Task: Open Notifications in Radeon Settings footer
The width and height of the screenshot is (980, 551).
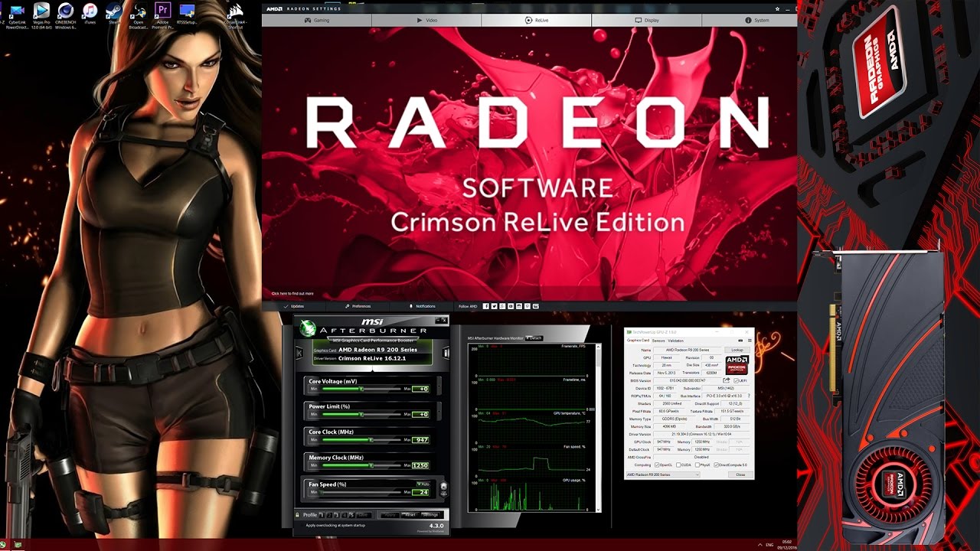Action: (423, 306)
